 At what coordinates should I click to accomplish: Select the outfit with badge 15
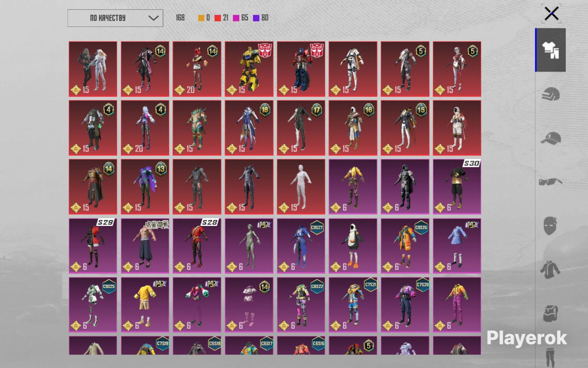[x=405, y=128]
